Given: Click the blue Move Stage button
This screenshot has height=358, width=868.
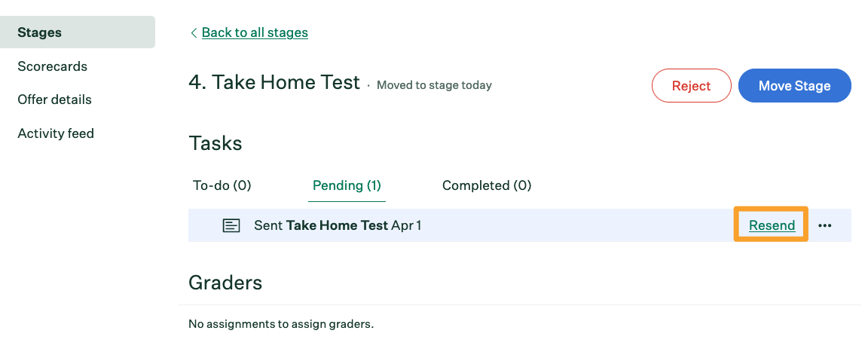Looking at the screenshot, I should click(794, 86).
